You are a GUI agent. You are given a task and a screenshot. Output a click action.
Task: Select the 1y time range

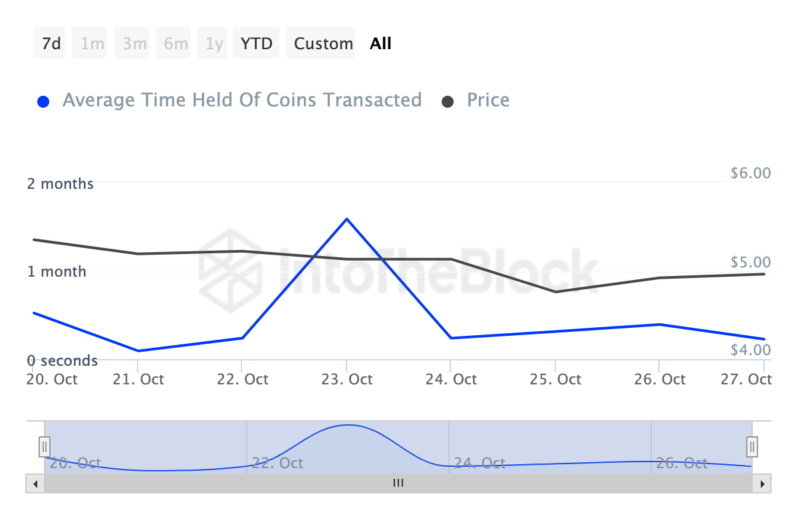(213, 44)
